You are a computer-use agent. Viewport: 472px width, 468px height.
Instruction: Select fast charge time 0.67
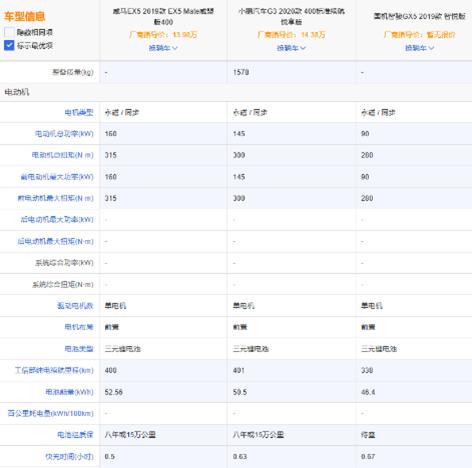pos(368,456)
